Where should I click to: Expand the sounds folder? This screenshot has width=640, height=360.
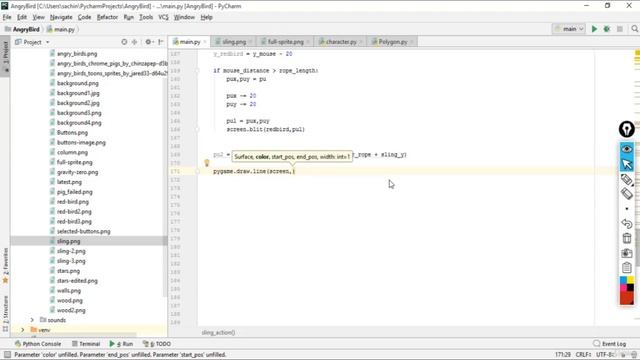(32, 320)
